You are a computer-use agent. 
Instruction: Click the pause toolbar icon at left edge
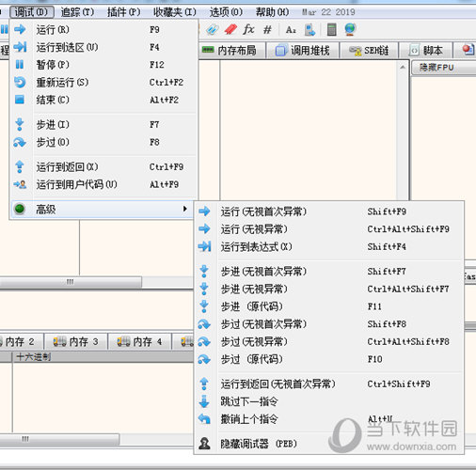(x=4, y=30)
